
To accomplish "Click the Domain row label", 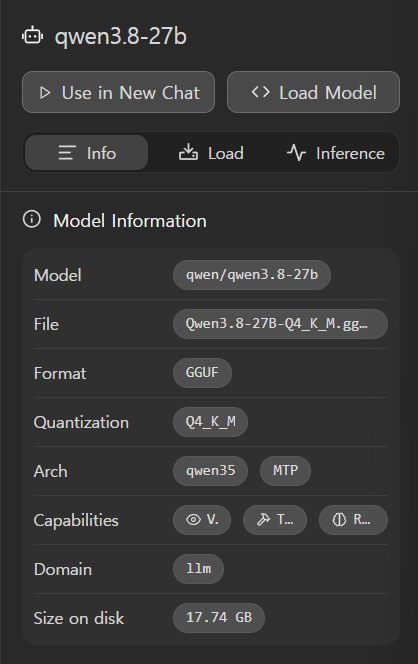I will [x=63, y=569].
